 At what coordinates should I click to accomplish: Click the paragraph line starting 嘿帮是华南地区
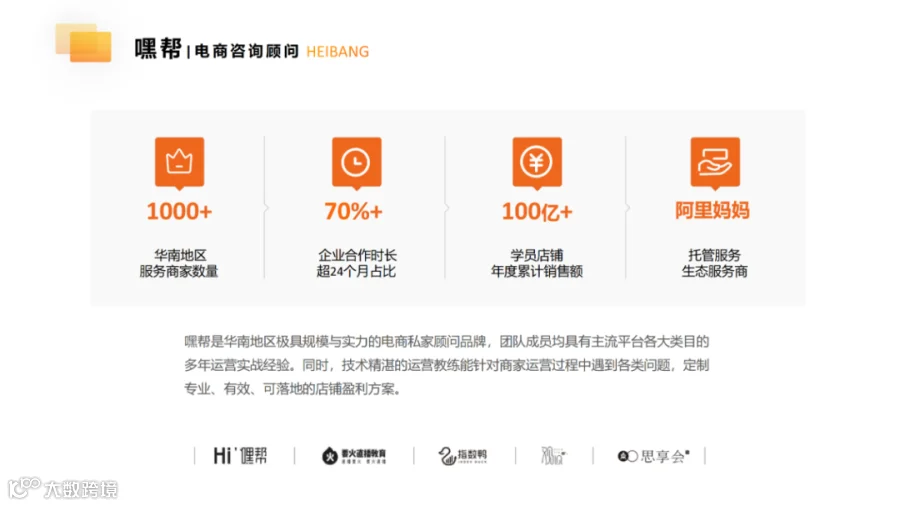point(447,342)
